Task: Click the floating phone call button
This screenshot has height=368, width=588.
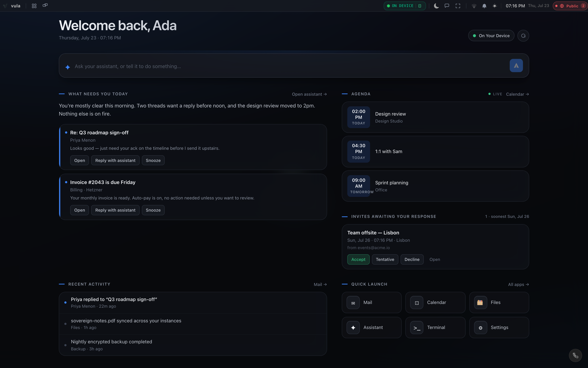Action: point(575,355)
